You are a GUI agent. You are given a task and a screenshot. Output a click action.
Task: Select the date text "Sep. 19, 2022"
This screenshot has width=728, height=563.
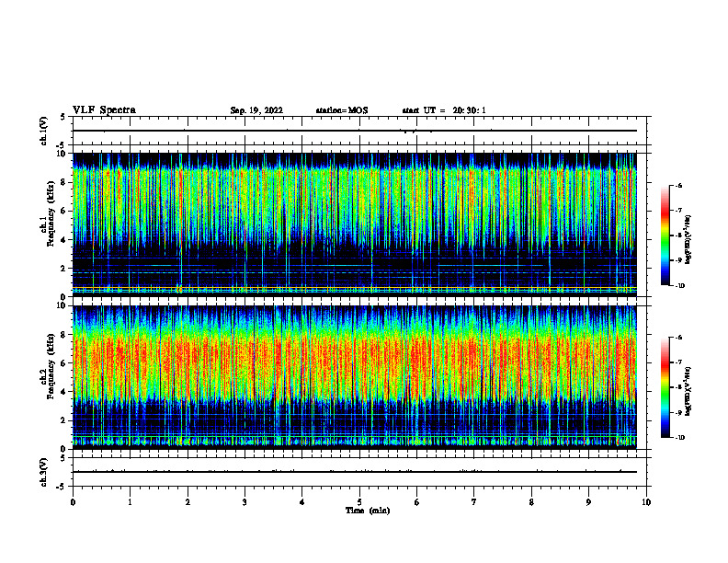click(256, 110)
